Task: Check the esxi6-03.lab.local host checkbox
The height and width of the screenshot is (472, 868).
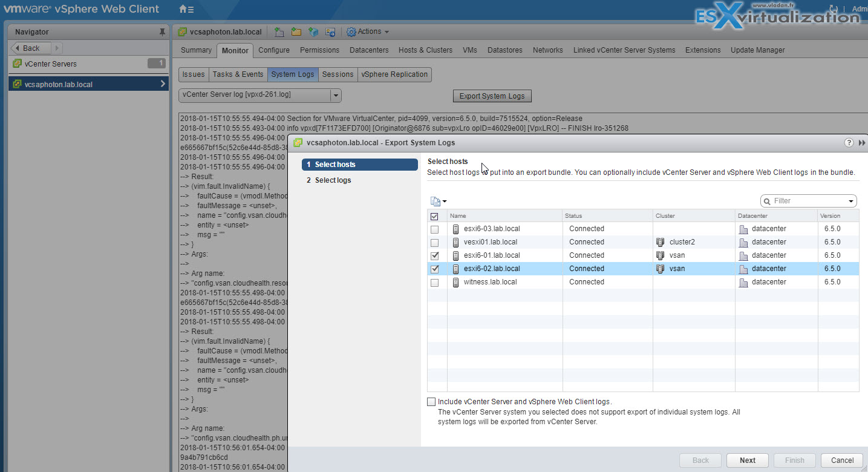Action: (434, 229)
